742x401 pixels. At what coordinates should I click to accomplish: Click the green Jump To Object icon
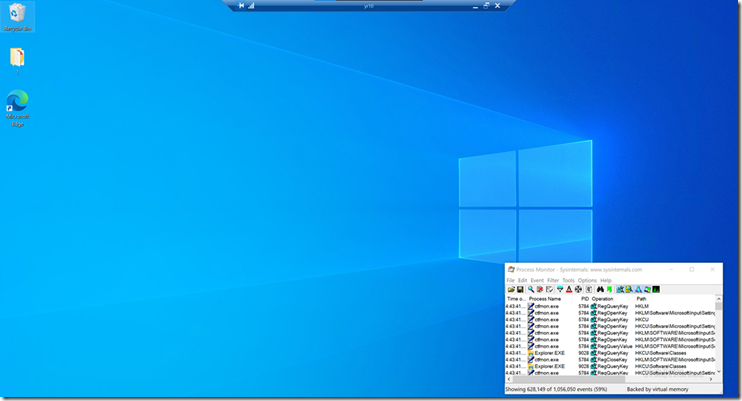pyautogui.click(x=610, y=289)
